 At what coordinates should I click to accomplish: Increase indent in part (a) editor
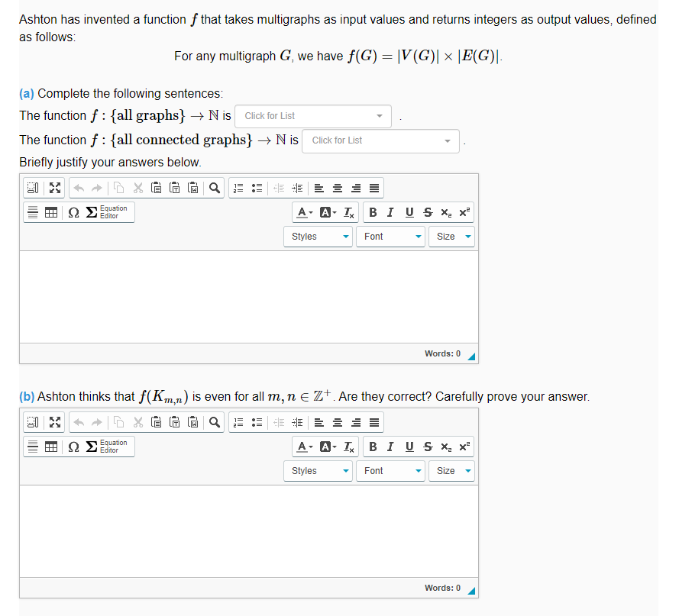click(x=297, y=188)
